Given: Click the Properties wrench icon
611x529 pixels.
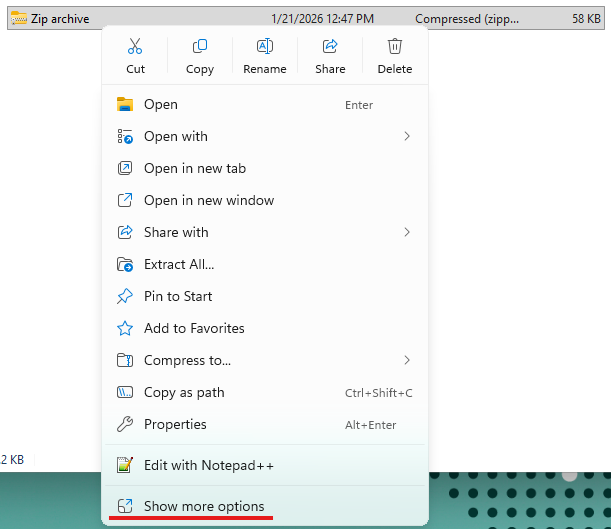Looking at the screenshot, I should [125, 424].
